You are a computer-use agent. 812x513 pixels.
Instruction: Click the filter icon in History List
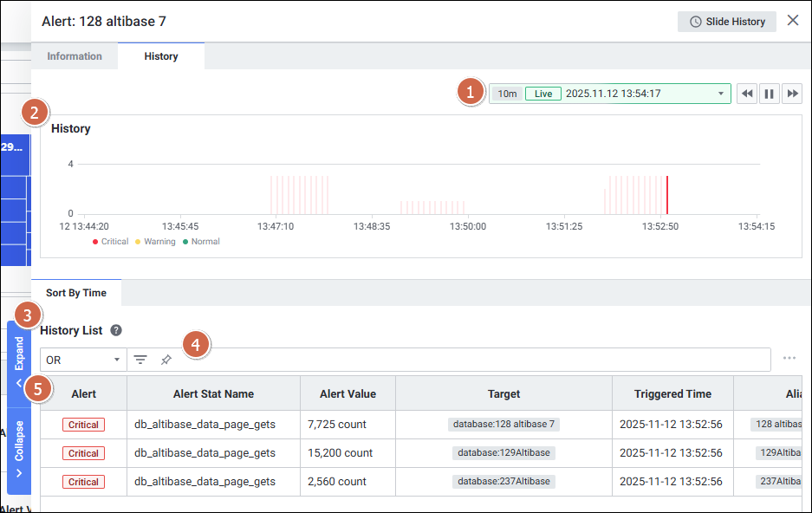140,360
